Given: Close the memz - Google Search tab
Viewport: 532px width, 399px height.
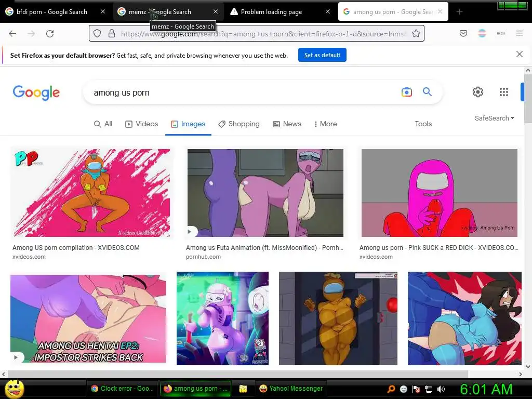Looking at the screenshot, I should pos(216,11).
